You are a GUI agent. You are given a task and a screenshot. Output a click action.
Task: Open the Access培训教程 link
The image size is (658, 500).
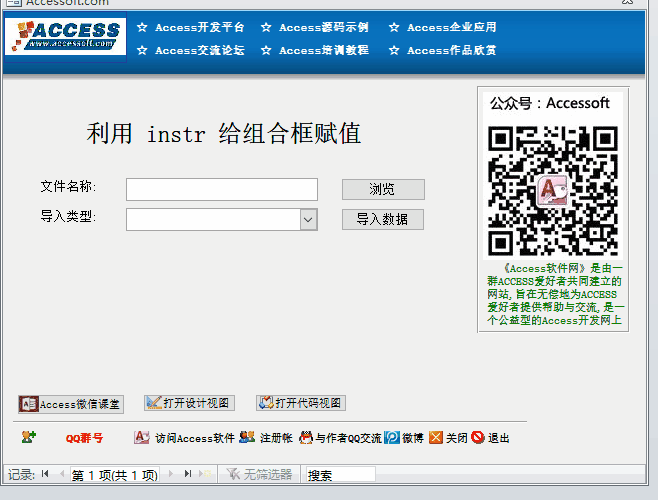point(324,50)
